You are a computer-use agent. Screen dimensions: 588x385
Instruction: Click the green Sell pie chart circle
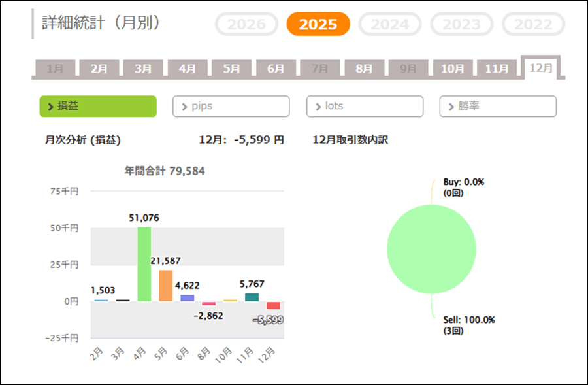pos(431,248)
